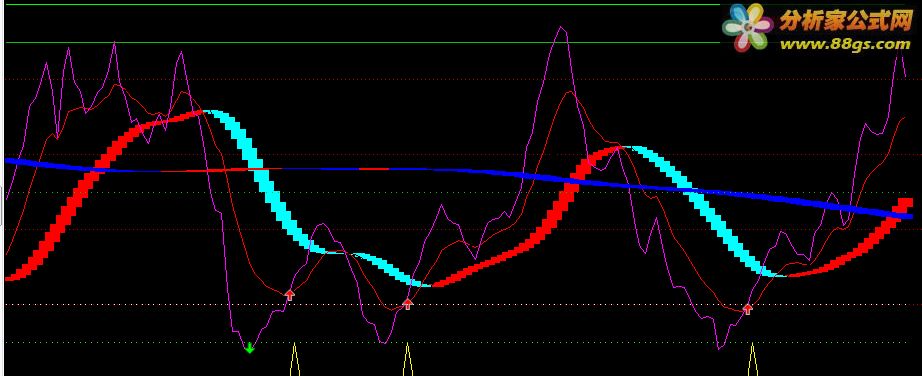
Task: Click the middle red up arrow signal
Action: pos(407,304)
